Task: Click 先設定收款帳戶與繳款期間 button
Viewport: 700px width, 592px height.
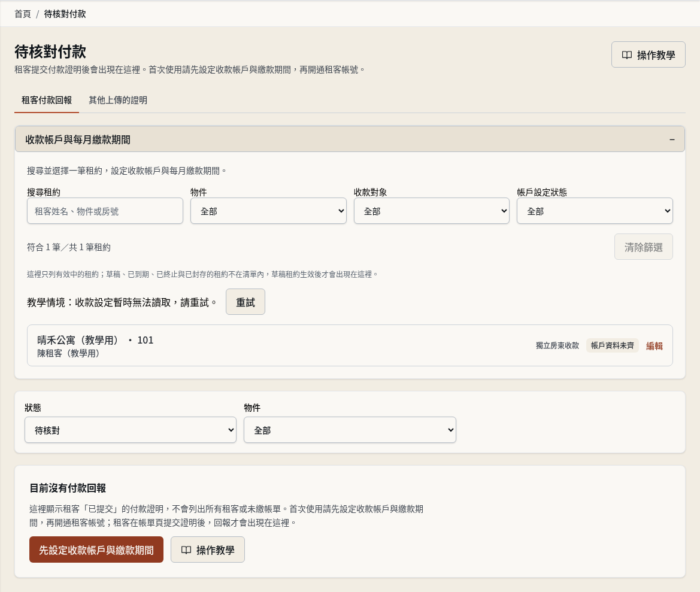Action: (96, 550)
